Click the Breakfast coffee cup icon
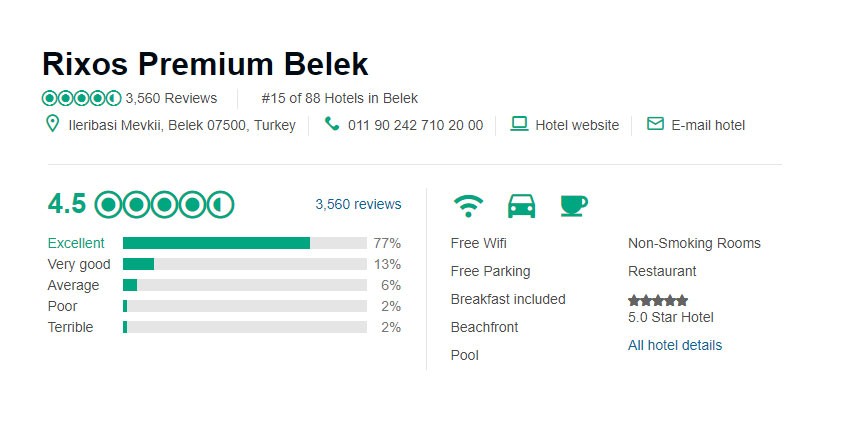860x444 pixels. tap(573, 206)
